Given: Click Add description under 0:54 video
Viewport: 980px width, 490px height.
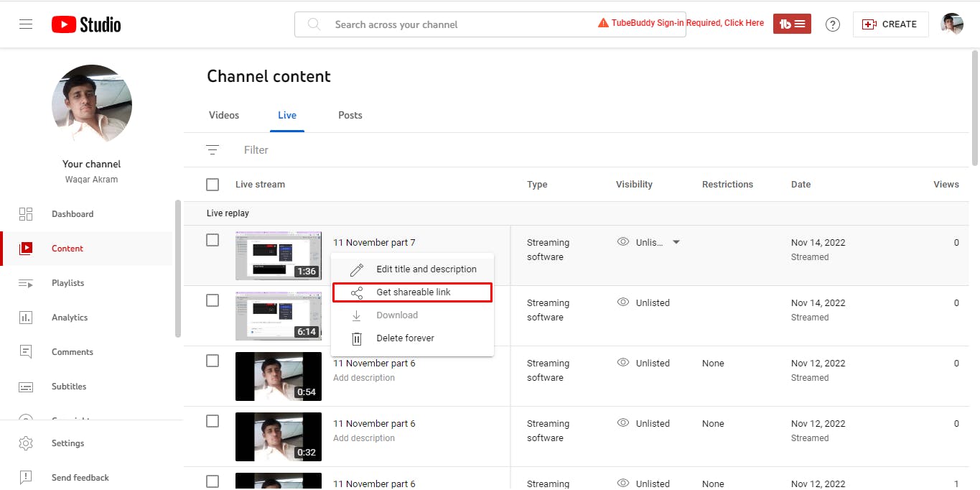Looking at the screenshot, I should (x=364, y=378).
